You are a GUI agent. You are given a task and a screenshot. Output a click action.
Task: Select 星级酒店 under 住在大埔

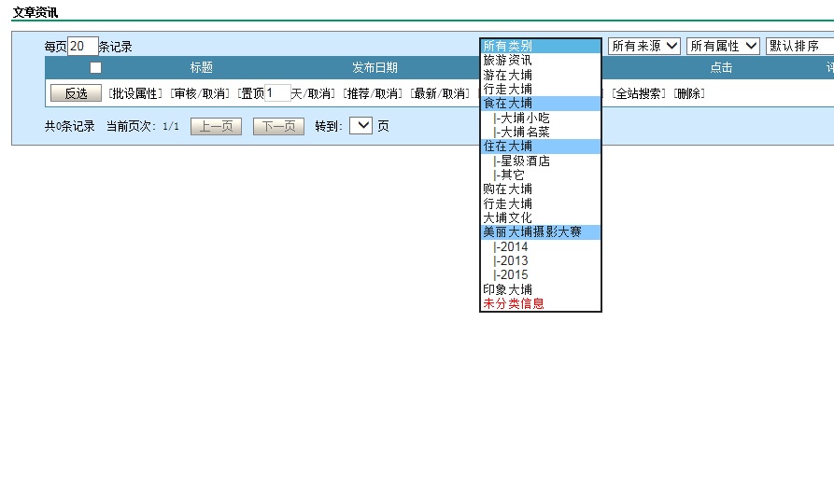click(524, 161)
